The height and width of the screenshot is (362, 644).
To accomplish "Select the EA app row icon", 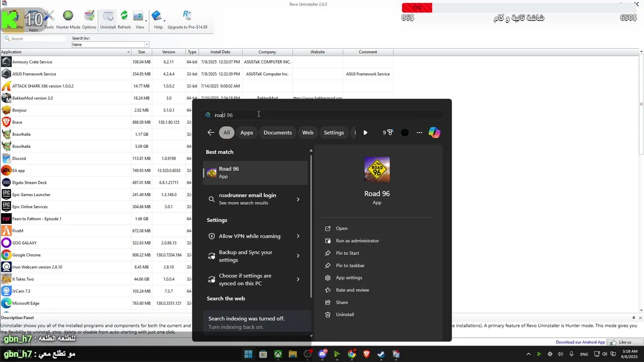I will [6, 170].
